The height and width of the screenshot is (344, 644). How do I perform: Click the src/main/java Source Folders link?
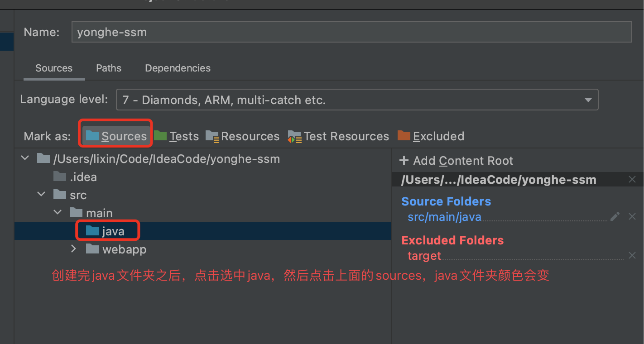(444, 217)
